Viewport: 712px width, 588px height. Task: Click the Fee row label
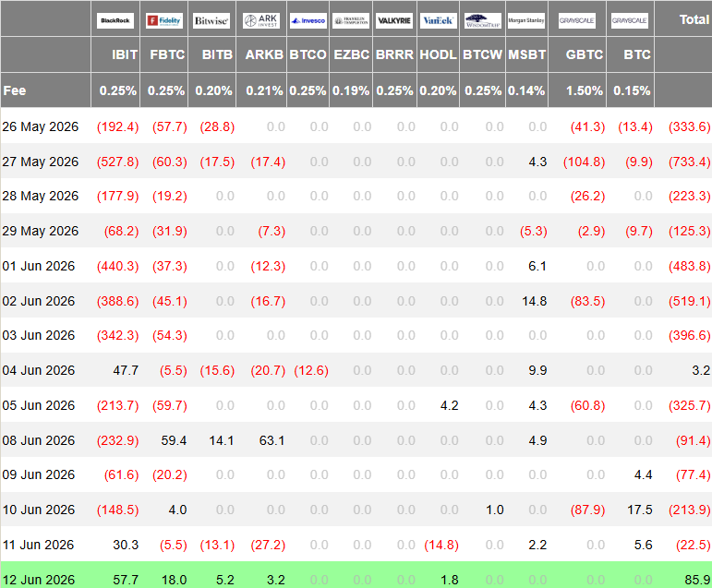point(15,90)
